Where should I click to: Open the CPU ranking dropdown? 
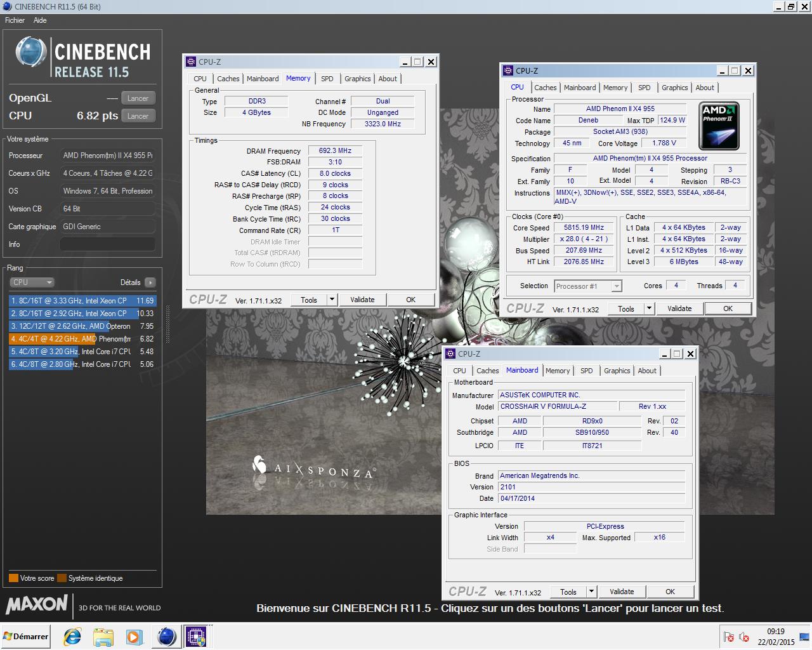coord(32,282)
